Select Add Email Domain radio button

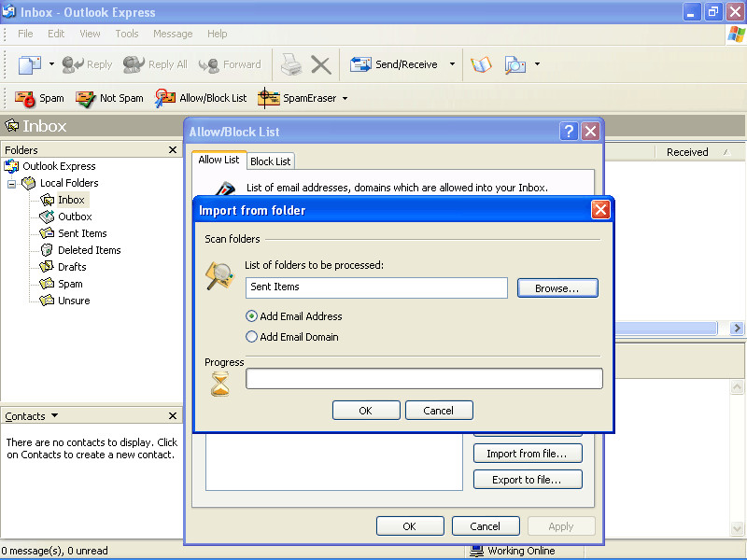point(251,337)
